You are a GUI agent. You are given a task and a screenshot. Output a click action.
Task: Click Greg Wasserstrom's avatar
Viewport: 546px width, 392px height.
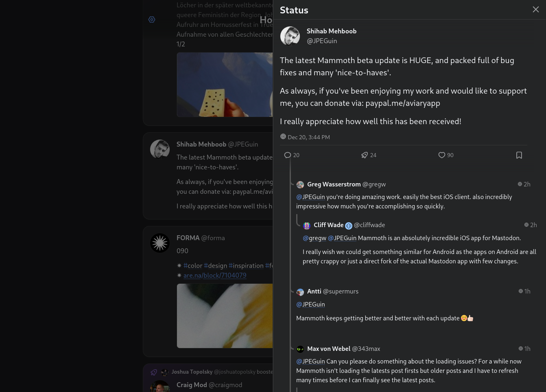[x=300, y=185]
